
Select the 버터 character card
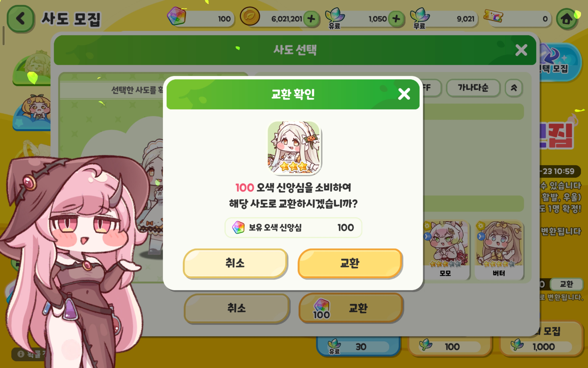pyautogui.click(x=499, y=250)
